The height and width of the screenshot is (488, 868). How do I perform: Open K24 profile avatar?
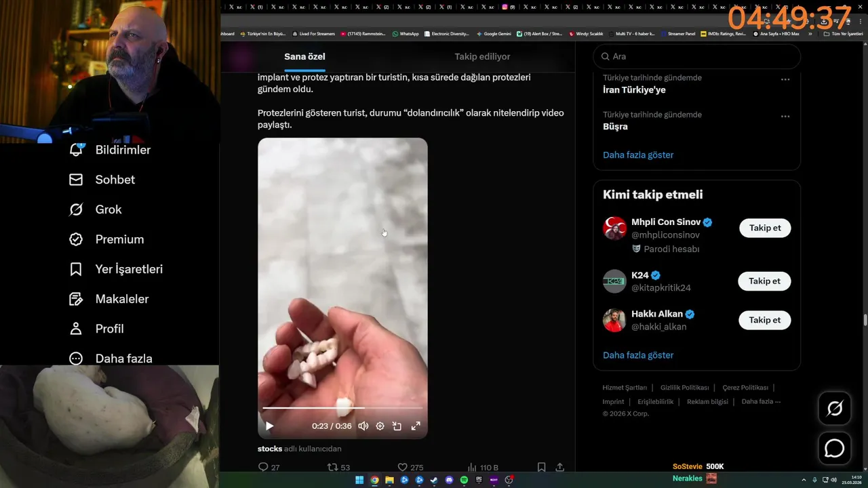[x=614, y=281]
